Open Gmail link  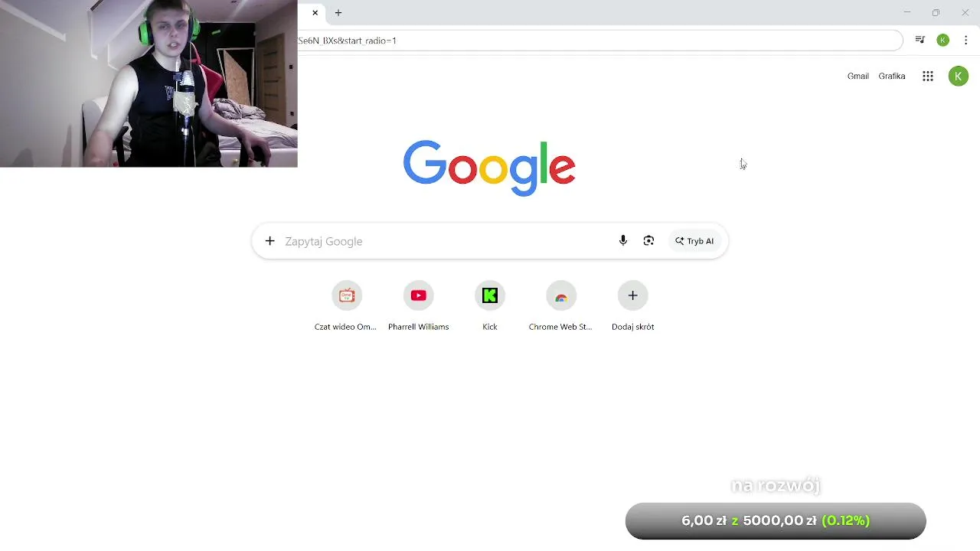pyautogui.click(x=857, y=76)
